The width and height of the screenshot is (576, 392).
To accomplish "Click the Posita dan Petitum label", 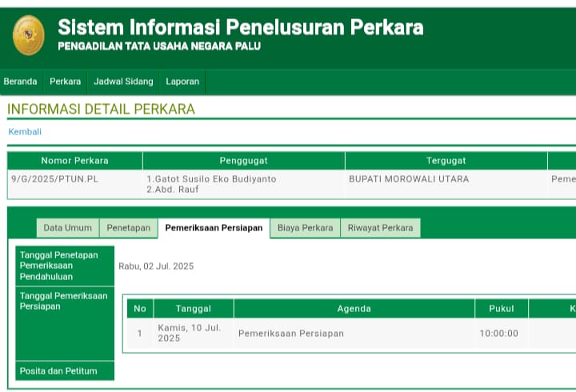I will pos(58,371).
